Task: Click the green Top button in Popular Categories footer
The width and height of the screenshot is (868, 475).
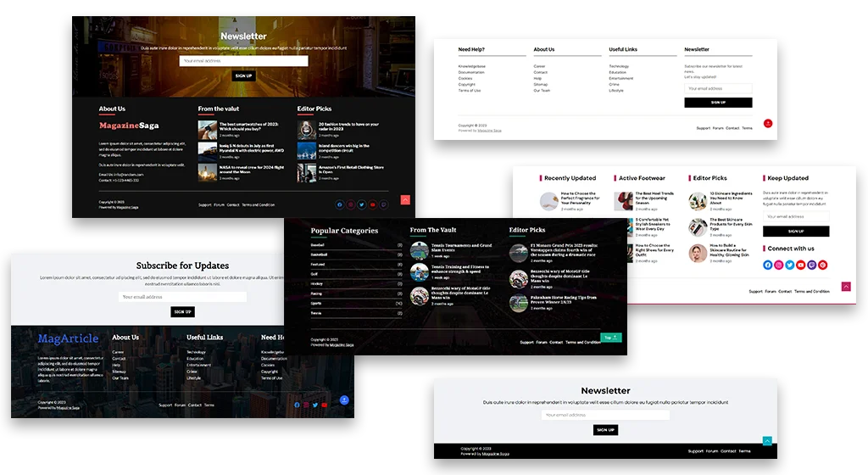Action: (x=611, y=337)
